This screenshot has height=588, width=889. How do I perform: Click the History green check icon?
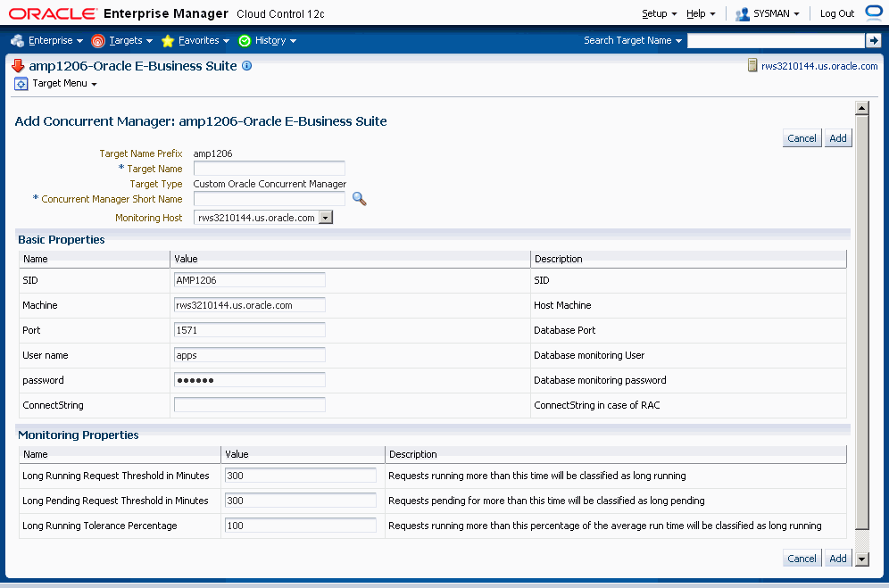point(245,41)
